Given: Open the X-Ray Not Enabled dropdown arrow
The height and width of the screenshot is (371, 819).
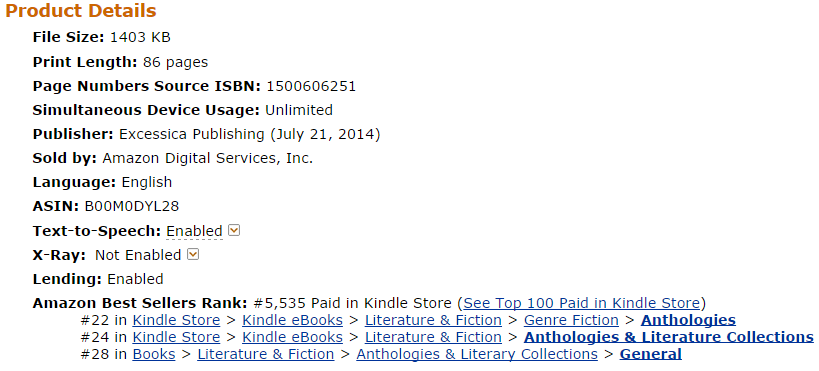Looking at the screenshot, I should point(193,254).
